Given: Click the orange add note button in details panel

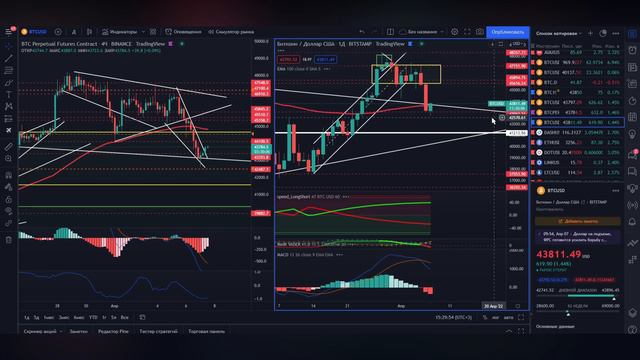Looking at the screenshot, I should [578, 221].
